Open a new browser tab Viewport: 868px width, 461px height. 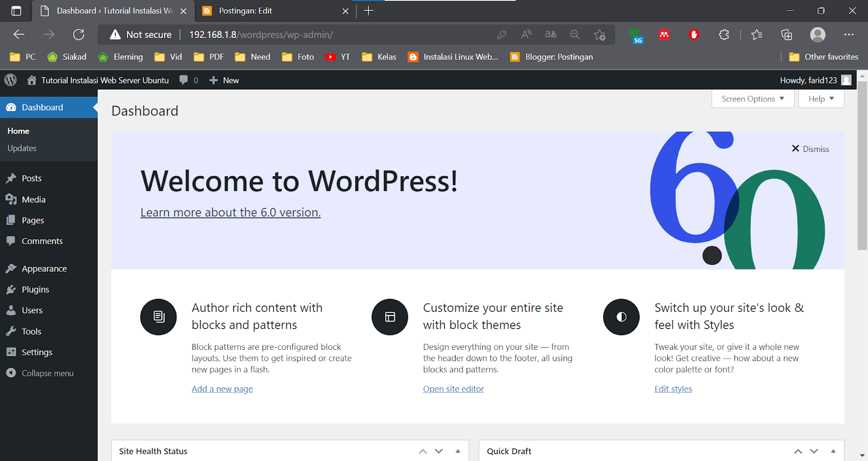(368, 11)
